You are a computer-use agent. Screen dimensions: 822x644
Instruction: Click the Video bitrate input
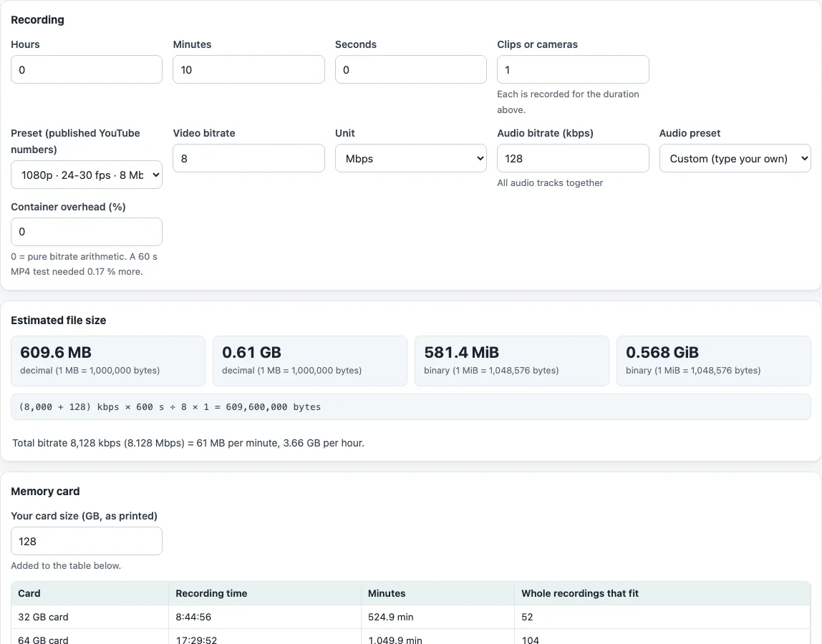pos(248,158)
